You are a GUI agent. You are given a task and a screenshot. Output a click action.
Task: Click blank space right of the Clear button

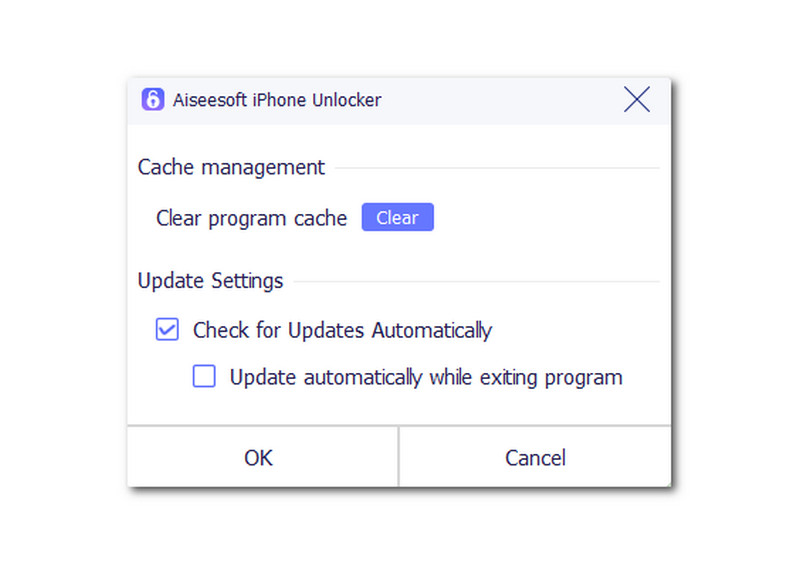click(550, 218)
